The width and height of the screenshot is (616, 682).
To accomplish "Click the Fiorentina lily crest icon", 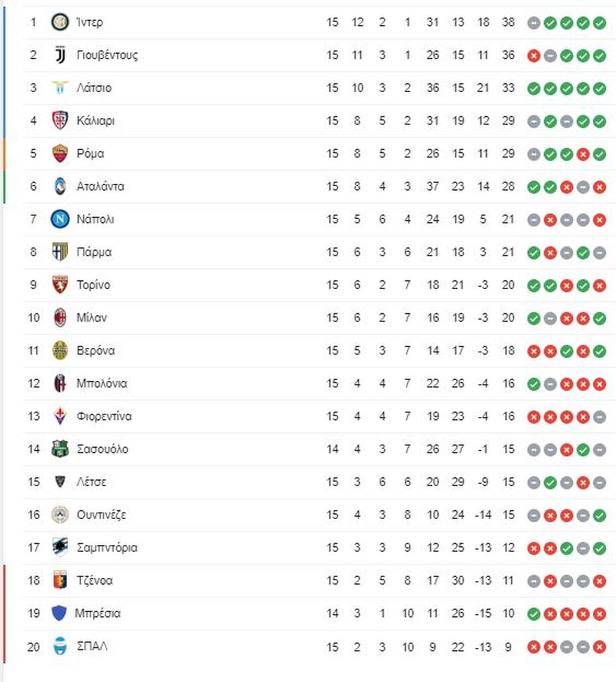I will pyautogui.click(x=60, y=416).
